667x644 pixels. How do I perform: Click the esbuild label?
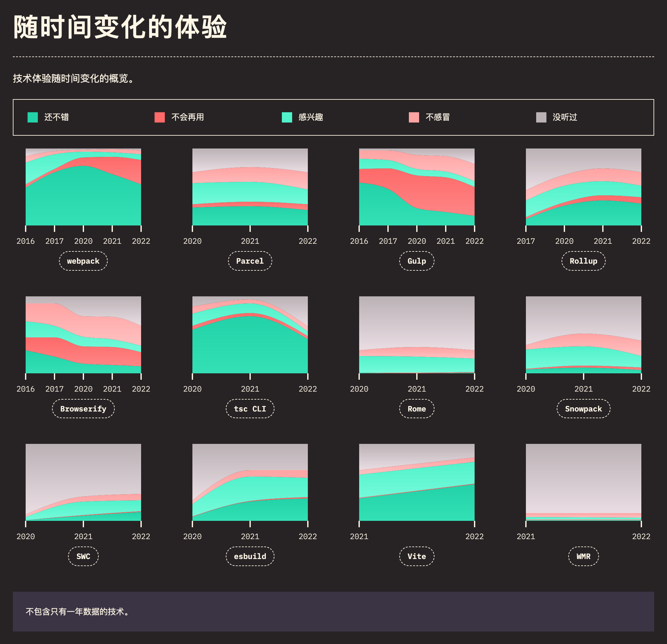coord(250,556)
